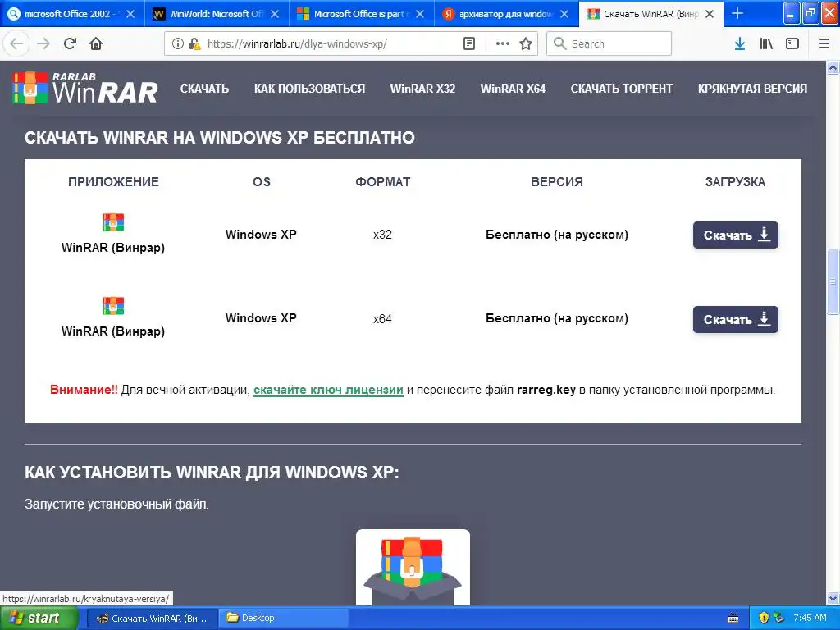This screenshot has width=840, height=630.
Task: Open the downloads panel arrow
Action: 740,43
